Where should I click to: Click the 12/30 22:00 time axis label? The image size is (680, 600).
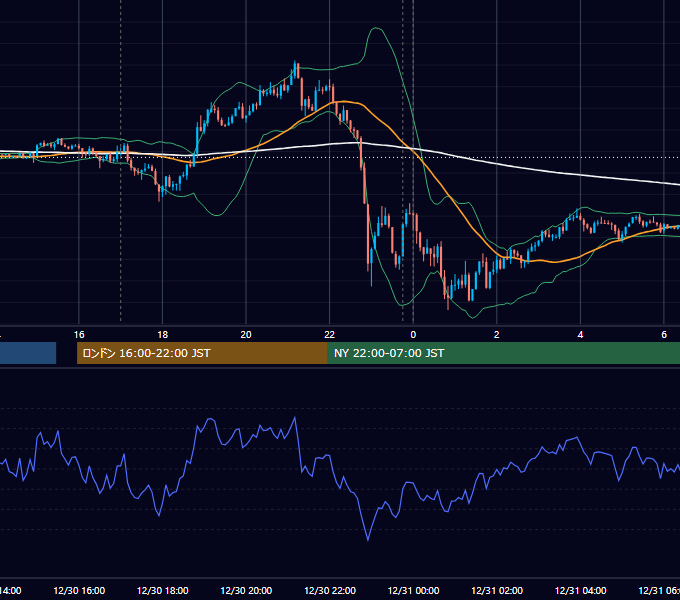click(x=330, y=590)
